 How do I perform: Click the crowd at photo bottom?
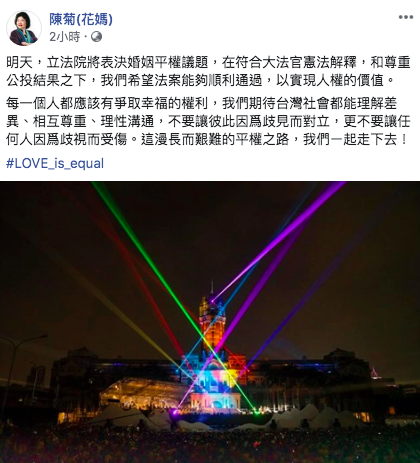point(210,445)
